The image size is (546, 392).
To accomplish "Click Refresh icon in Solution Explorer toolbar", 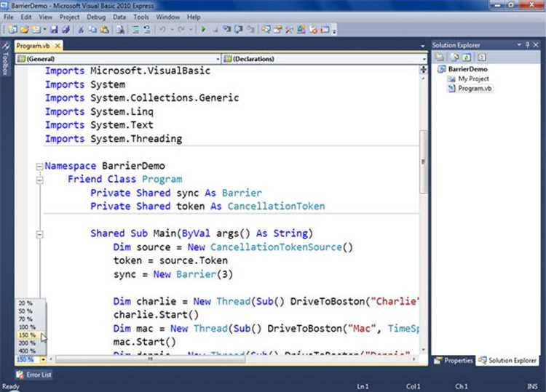I will (467, 57).
